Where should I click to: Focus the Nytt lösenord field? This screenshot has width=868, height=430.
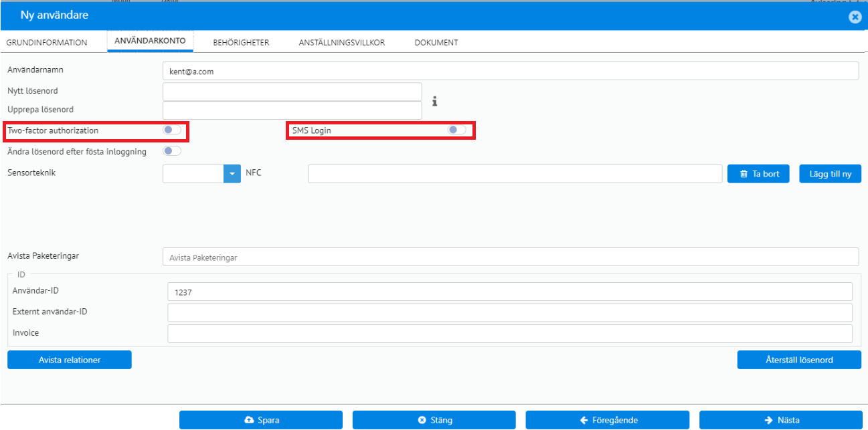coord(292,92)
